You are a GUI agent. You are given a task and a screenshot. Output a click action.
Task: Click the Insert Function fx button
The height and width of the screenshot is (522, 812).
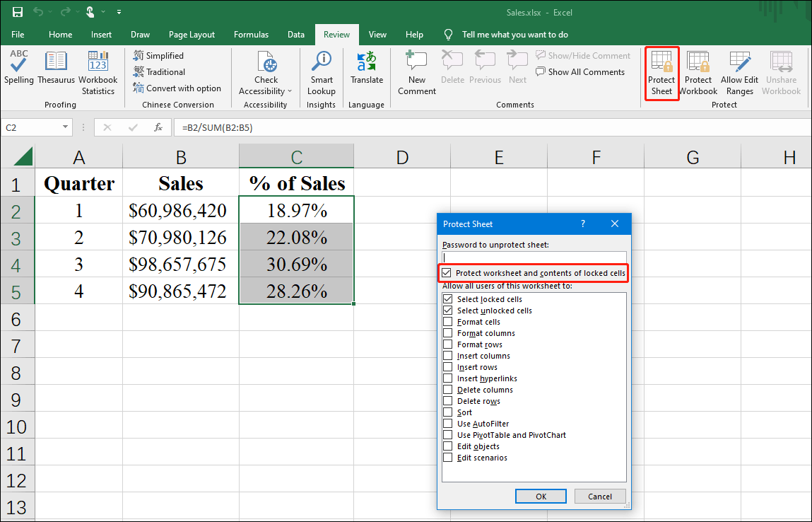coord(158,127)
